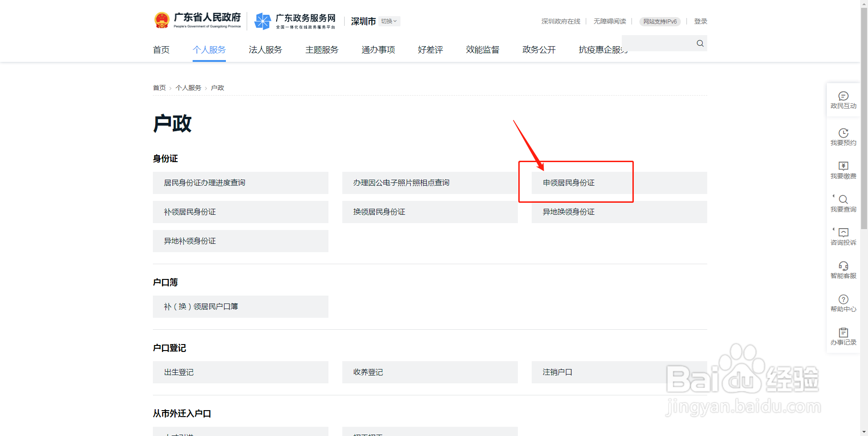Open the 帮助中心 sidebar icon
Viewport: 868px width, 436px height.
[x=843, y=303]
